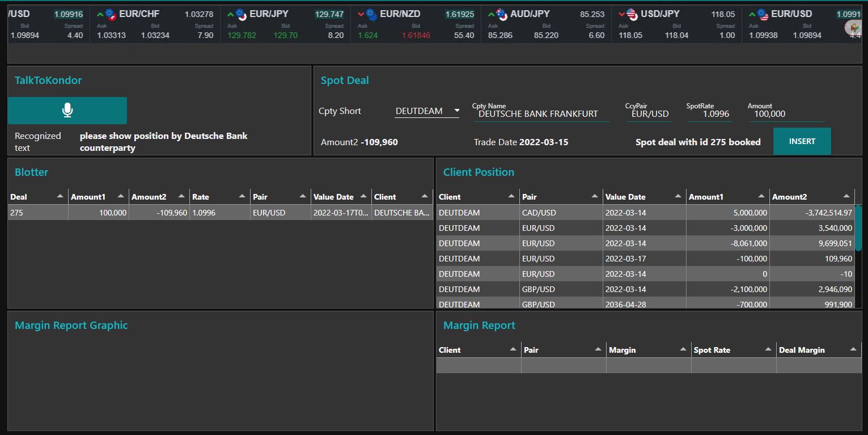This screenshot has width=868, height=435.
Task: Click the CcyPair EUR/USD field
Action: point(650,113)
